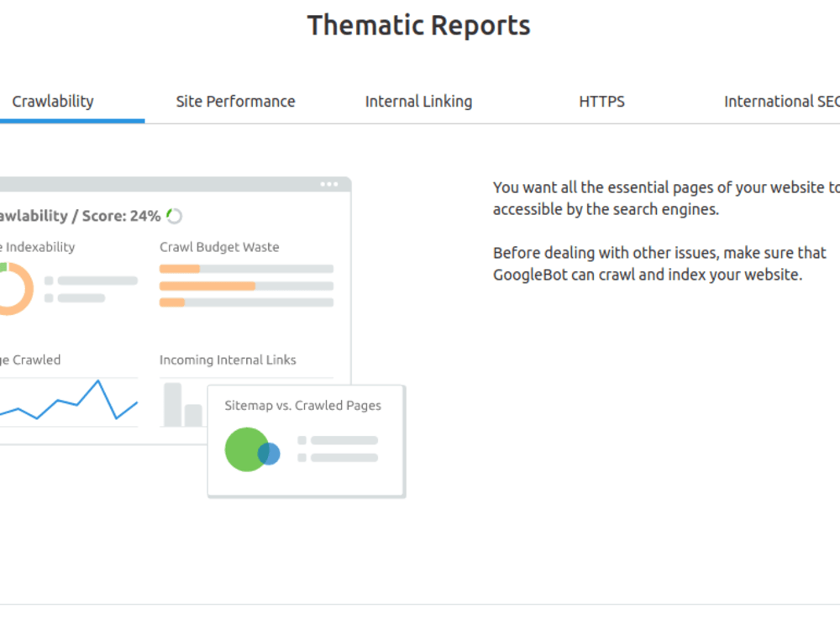Click the second longest orange Crawl Budget bar
Screen dimensions: 840x630
(246, 286)
